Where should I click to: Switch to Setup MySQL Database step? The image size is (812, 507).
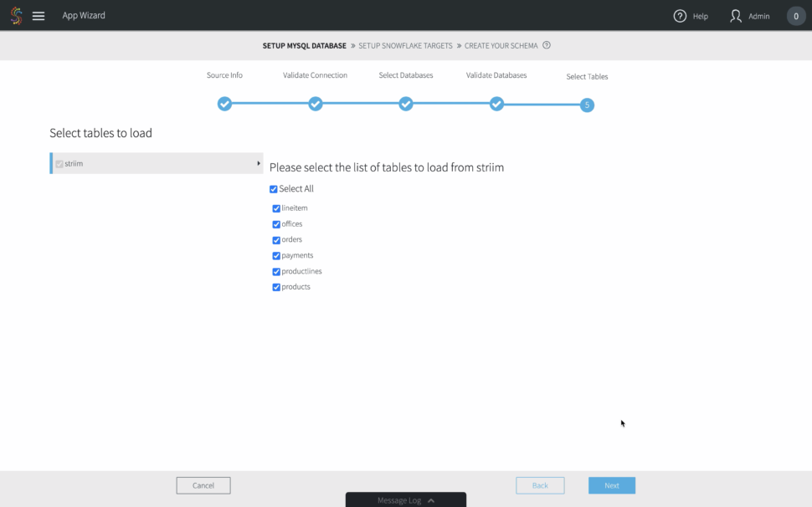304,45
